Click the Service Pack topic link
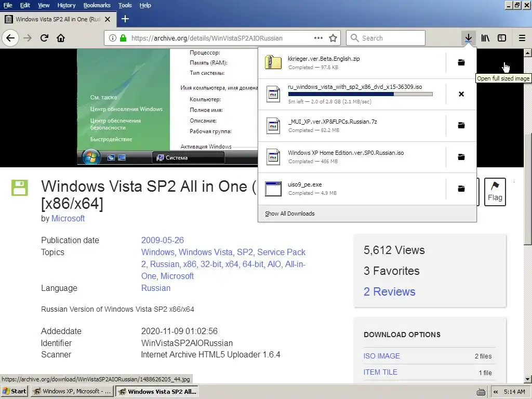Viewport: 532px width, 399px height. click(x=281, y=252)
